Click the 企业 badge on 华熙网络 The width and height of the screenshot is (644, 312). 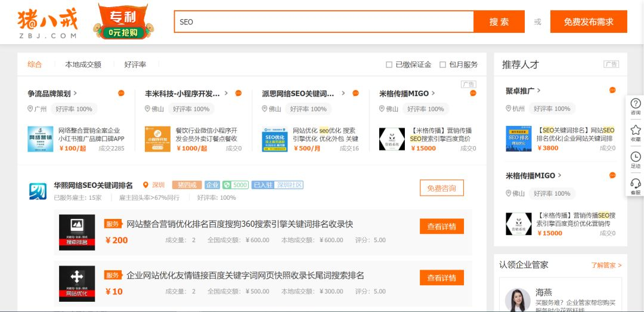tap(212, 185)
